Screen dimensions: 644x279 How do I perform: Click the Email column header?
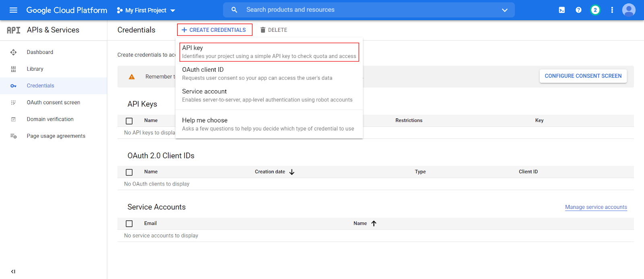tap(151, 223)
